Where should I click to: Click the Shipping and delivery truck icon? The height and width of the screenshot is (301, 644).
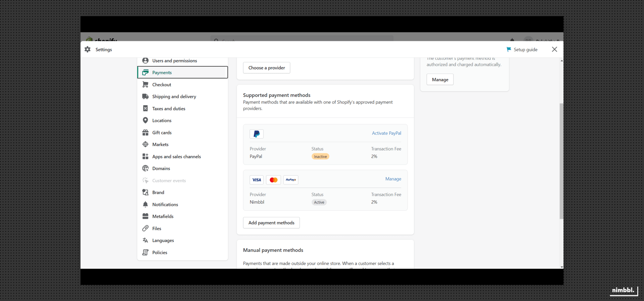[x=145, y=96]
